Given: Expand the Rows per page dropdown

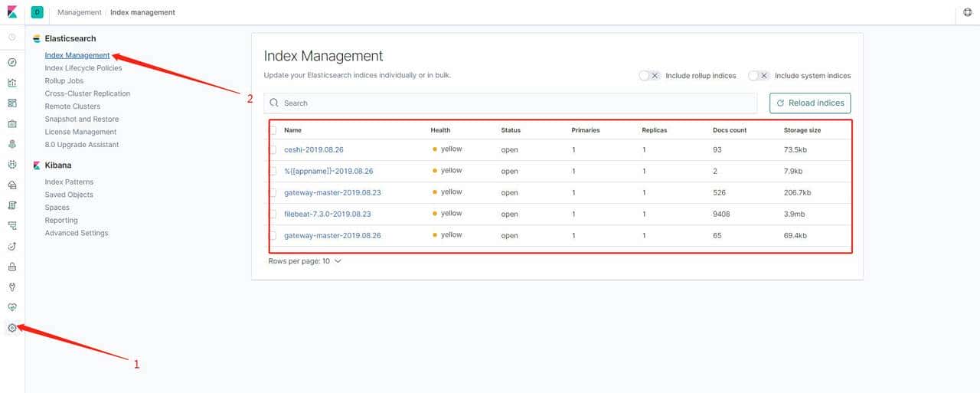Looking at the screenshot, I should tap(305, 261).
